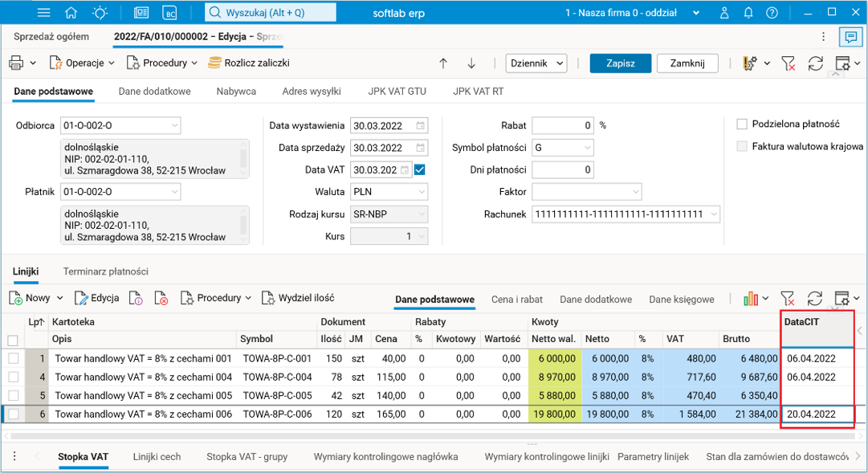Screen dimensions: 868x473
Task: Go to the home screen icon
Action: tap(71, 12)
